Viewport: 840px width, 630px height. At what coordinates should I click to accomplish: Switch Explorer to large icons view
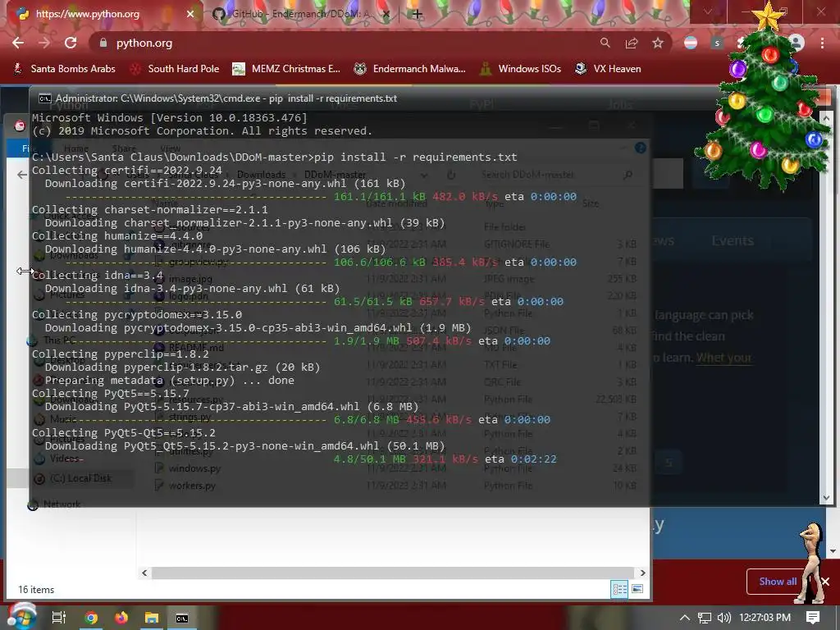[637, 589]
